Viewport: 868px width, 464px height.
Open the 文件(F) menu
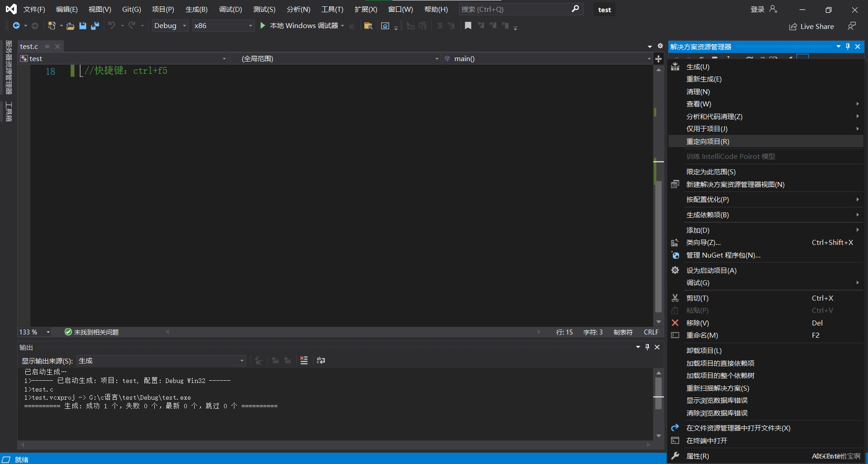point(34,10)
